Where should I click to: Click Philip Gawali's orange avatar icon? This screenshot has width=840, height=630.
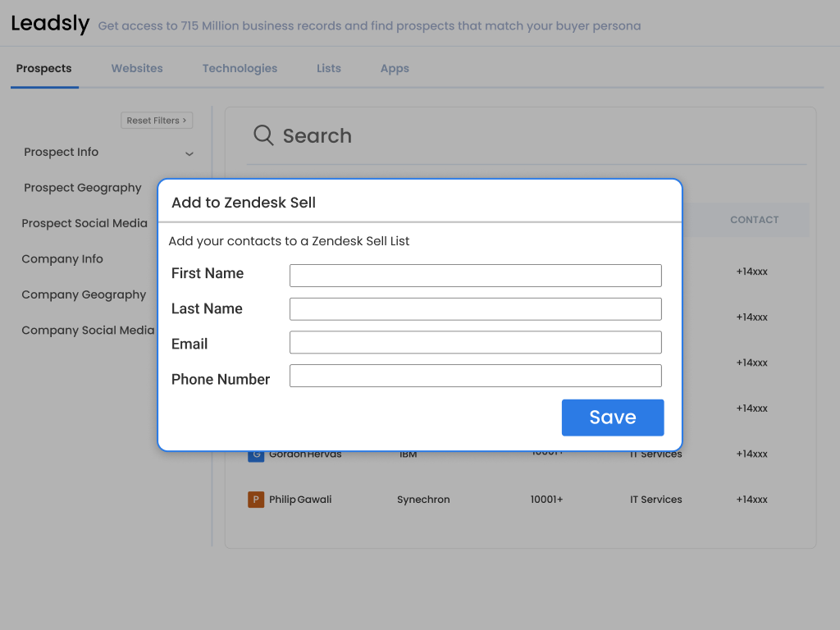pyautogui.click(x=256, y=500)
